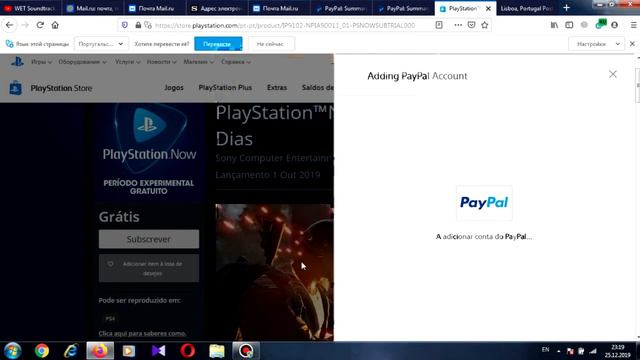Click the padlock site security icon
Screen dimensions: 640x360
138,25
